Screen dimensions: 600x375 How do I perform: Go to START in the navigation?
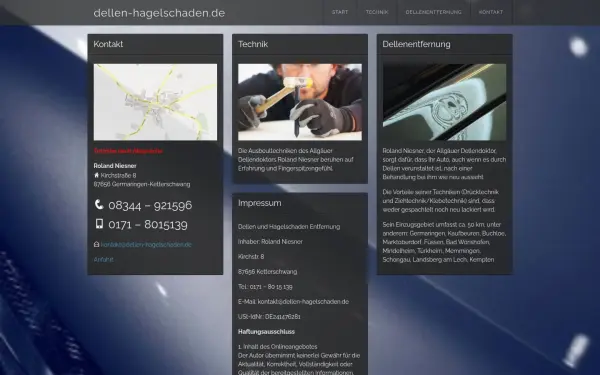340,12
